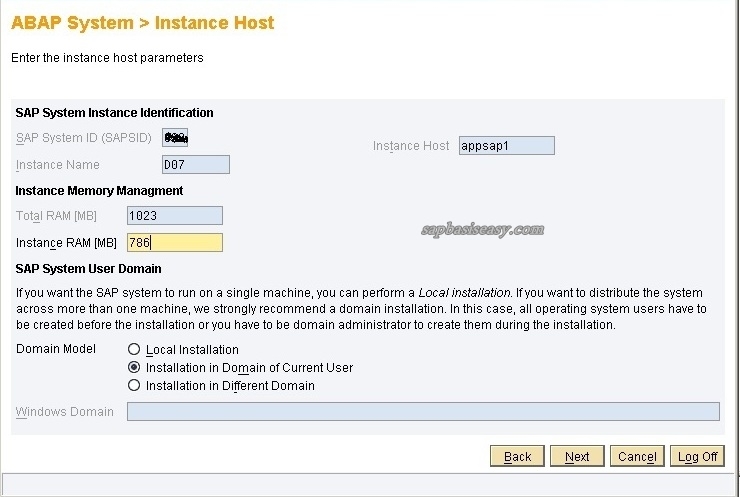Click the 'Domain Model' label
Viewport: 740px width, 497px height.
(56, 349)
